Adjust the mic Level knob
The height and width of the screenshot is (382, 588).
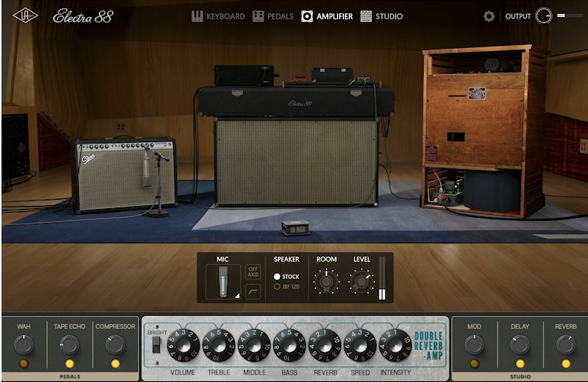(x=362, y=282)
